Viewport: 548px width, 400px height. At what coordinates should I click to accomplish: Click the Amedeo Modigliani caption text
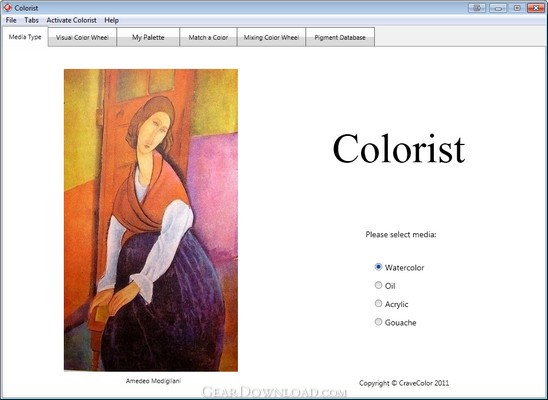[x=153, y=381]
